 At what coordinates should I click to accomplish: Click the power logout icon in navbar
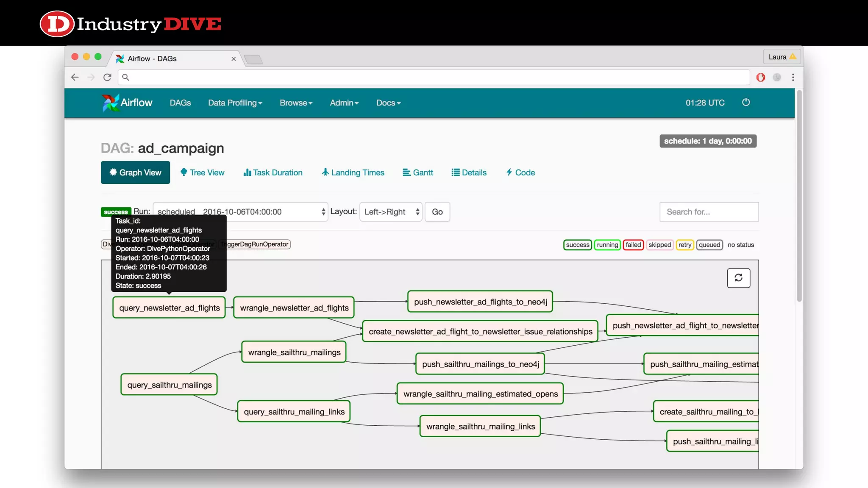(746, 103)
